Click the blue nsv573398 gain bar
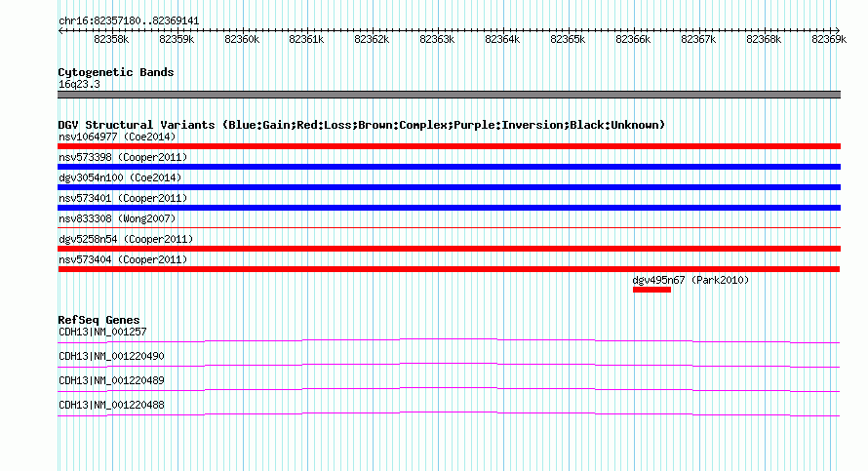The image size is (868, 471). click(x=449, y=167)
